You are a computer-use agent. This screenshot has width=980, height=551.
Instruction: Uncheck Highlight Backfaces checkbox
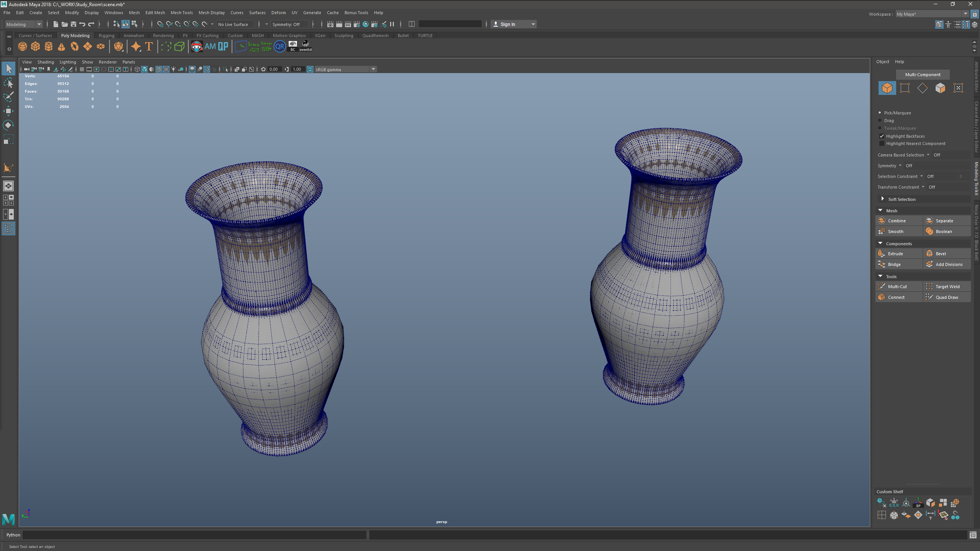882,136
